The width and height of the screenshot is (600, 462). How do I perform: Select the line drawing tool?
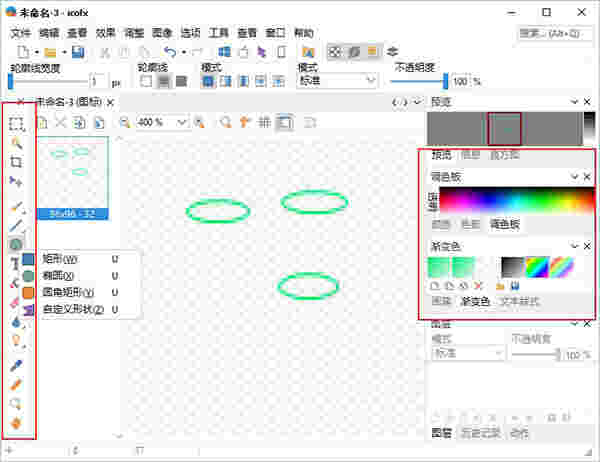coord(16,225)
